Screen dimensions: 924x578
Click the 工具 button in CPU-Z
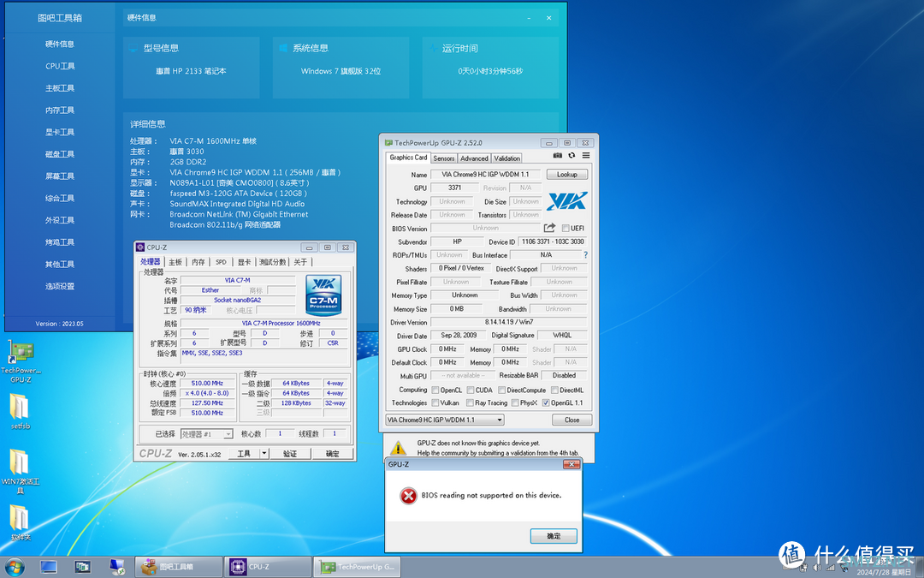244,454
